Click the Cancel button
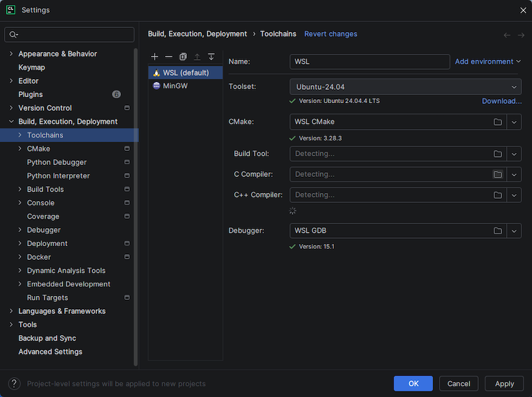This screenshot has height=397, width=532. 459,384
